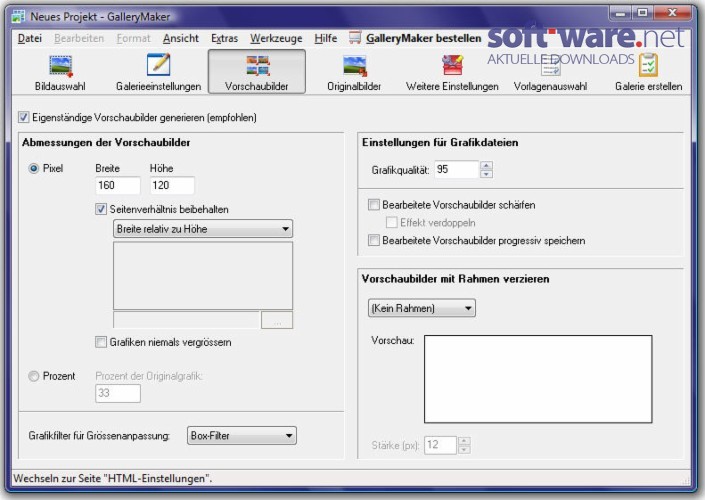
Task: Click the Galerie erstellen clipboard icon
Action: coord(648,65)
